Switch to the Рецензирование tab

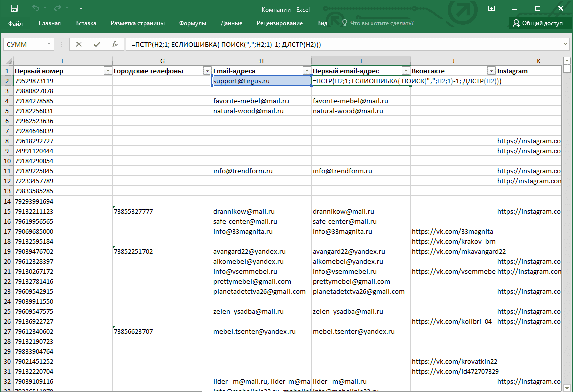(x=279, y=23)
